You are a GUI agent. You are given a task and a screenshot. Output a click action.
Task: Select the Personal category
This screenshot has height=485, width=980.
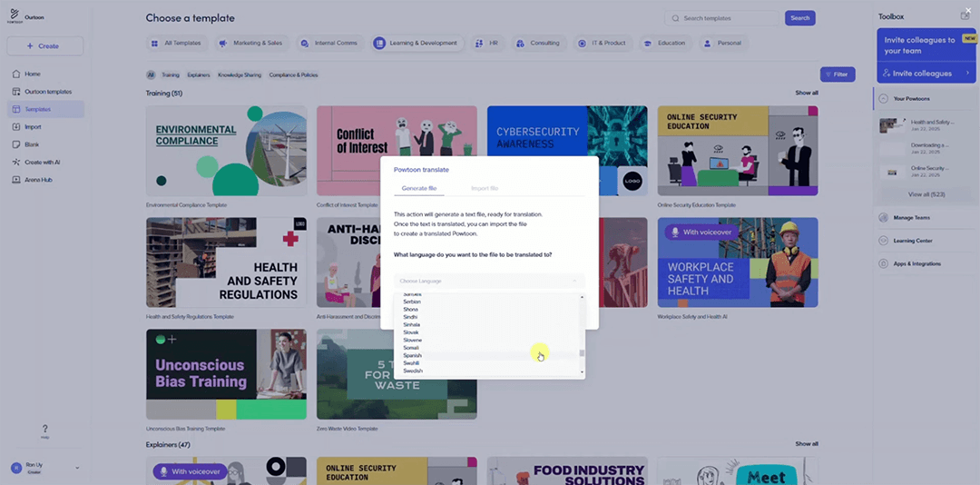tap(723, 44)
